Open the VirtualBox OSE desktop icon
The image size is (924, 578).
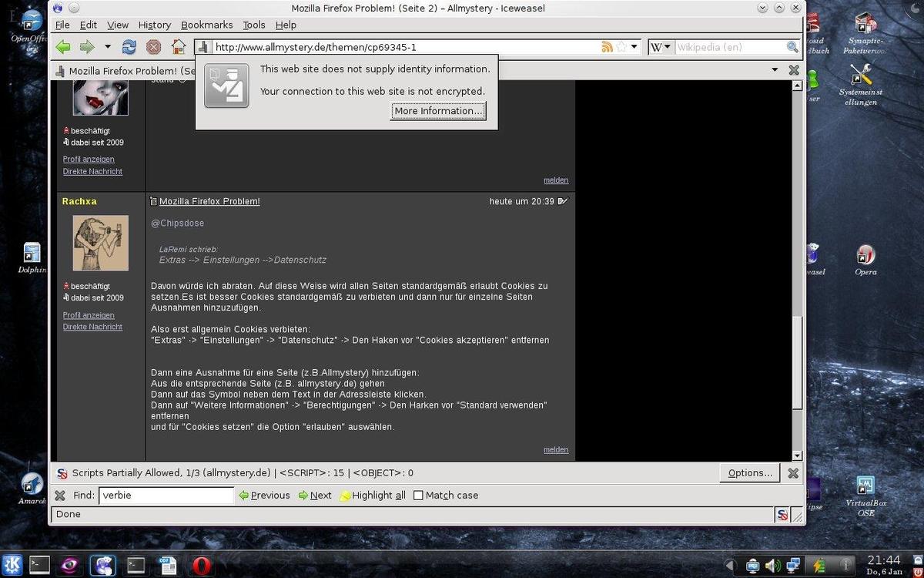coord(865,496)
